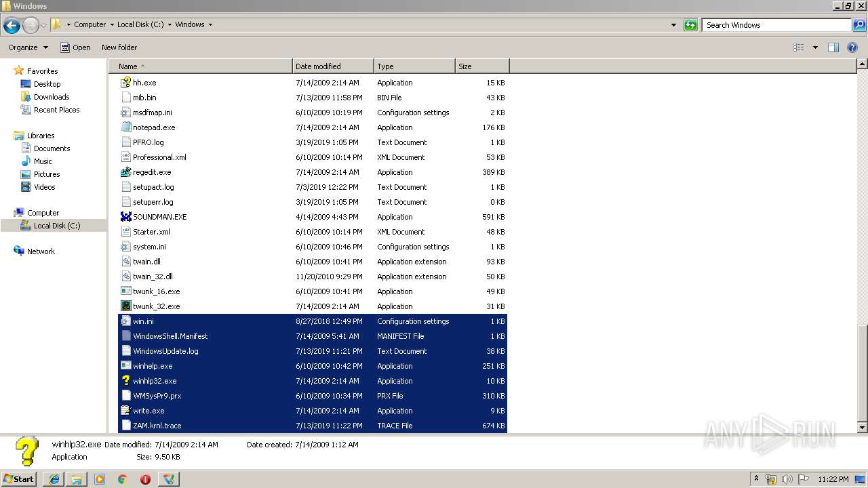868x488 pixels.
Task: Select the twunk_32.exe icon
Action: pyautogui.click(x=125, y=306)
